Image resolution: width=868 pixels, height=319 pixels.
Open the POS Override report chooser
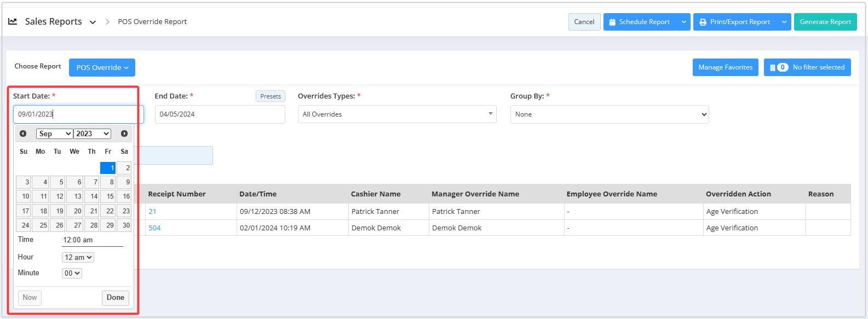102,67
